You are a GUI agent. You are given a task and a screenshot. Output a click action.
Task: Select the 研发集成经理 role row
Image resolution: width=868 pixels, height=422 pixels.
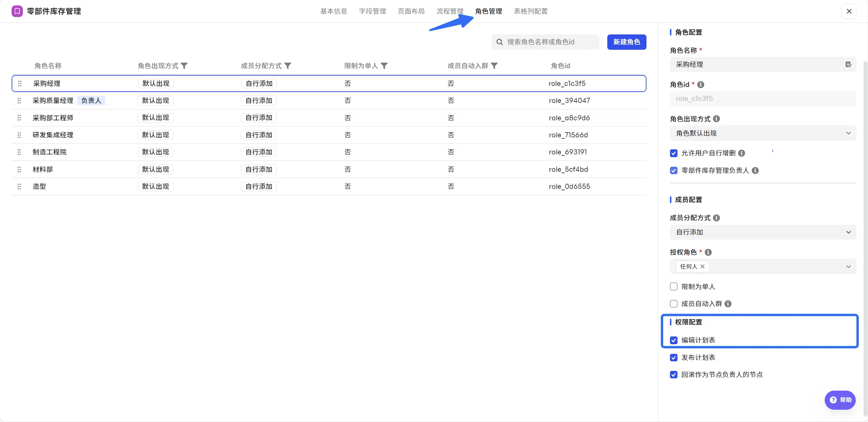pyautogui.click(x=329, y=135)
